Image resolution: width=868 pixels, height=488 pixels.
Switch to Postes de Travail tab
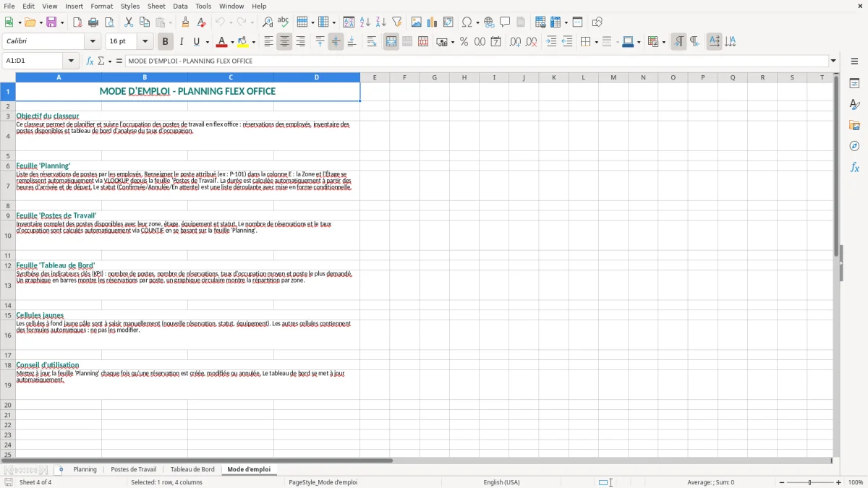[x=133, y=469]
